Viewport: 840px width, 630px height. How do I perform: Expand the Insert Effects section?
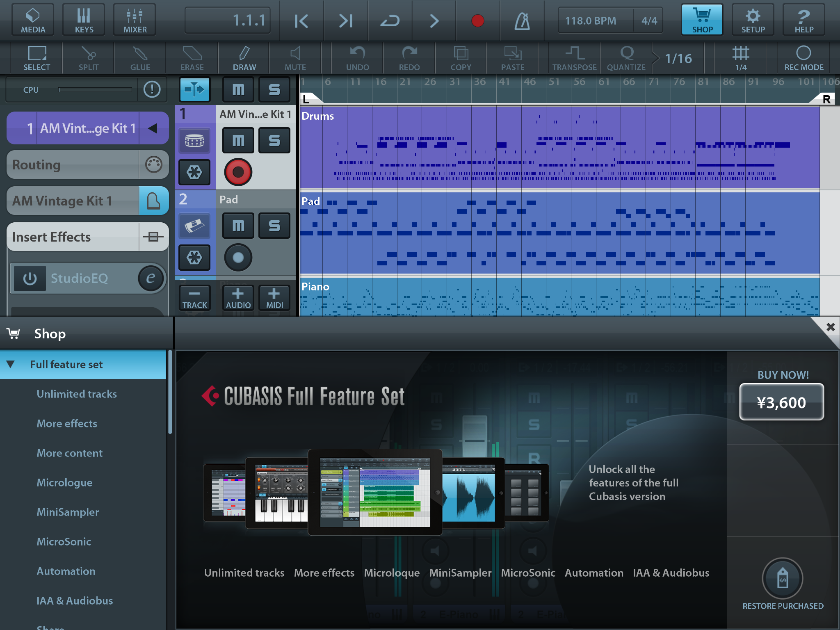pyautogui.click(x=88, y=237)
